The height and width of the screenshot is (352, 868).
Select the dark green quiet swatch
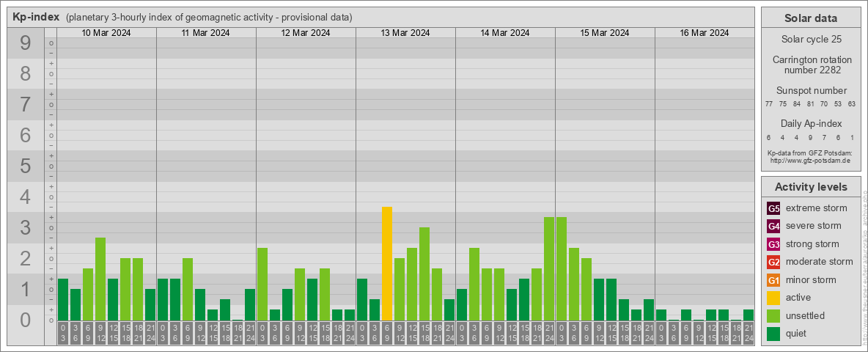[x=773, y=333]
